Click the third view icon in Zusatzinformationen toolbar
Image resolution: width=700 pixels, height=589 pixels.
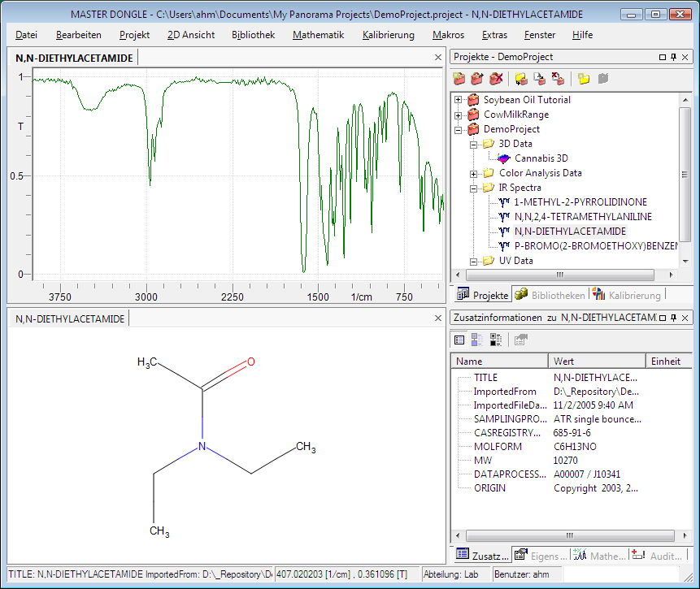(x=496, y=340)
